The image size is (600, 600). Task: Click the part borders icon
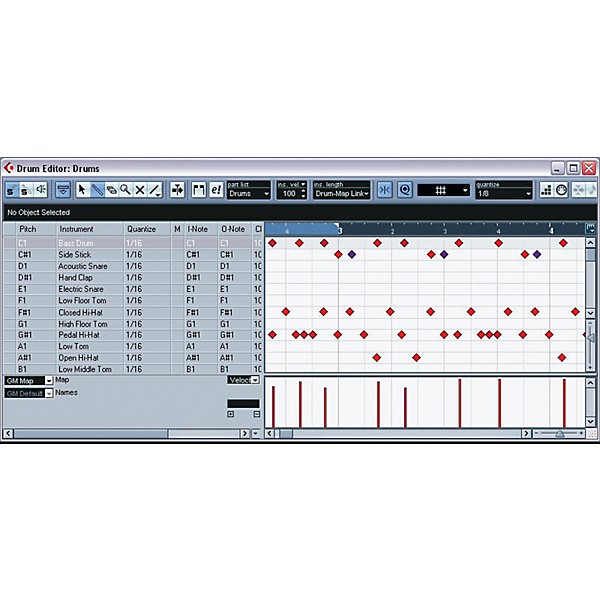point(199,190)
